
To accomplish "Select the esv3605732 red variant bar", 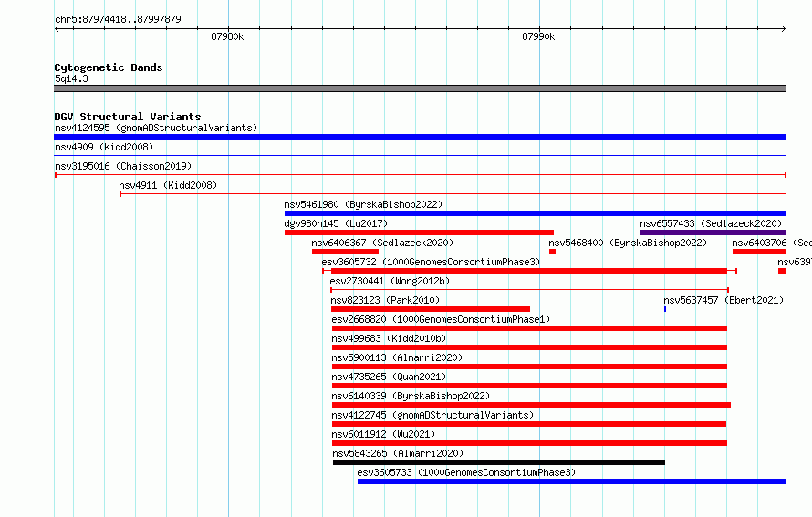I will [529, 271].
